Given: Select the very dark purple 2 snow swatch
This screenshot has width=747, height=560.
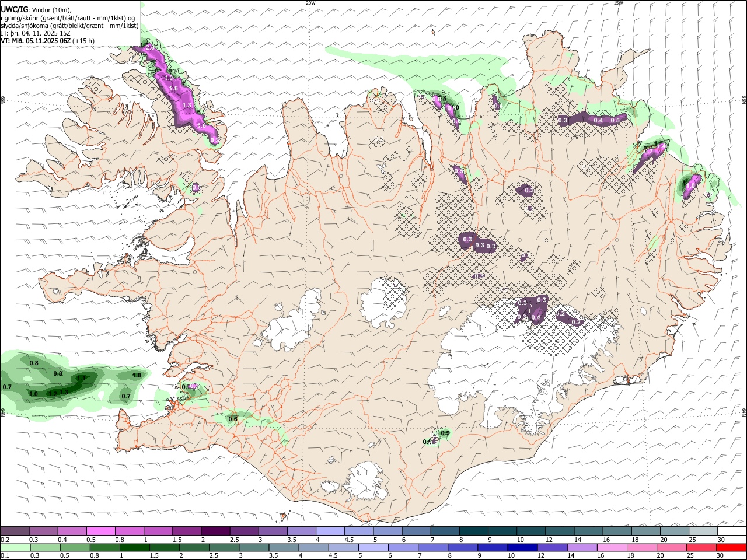Looking at the screenshot, I should [x=215, y=531].
